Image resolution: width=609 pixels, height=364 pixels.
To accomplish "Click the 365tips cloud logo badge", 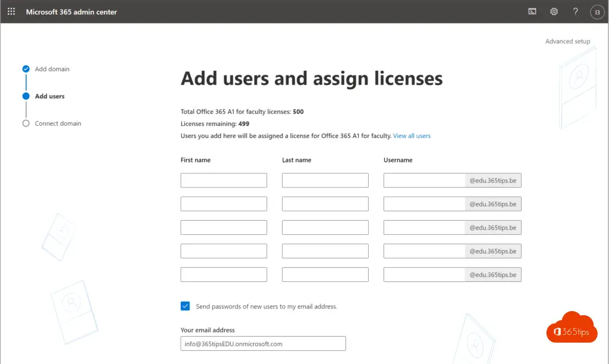I will tap(572, 328).
